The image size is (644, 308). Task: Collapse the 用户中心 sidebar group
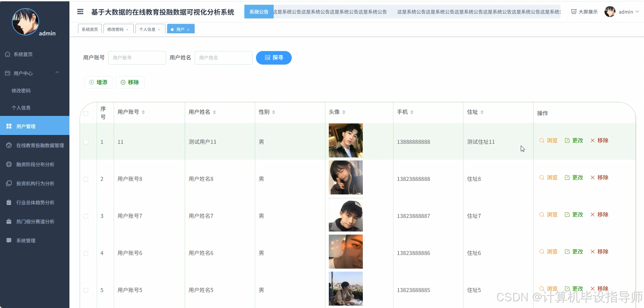[x=35, y=73]
